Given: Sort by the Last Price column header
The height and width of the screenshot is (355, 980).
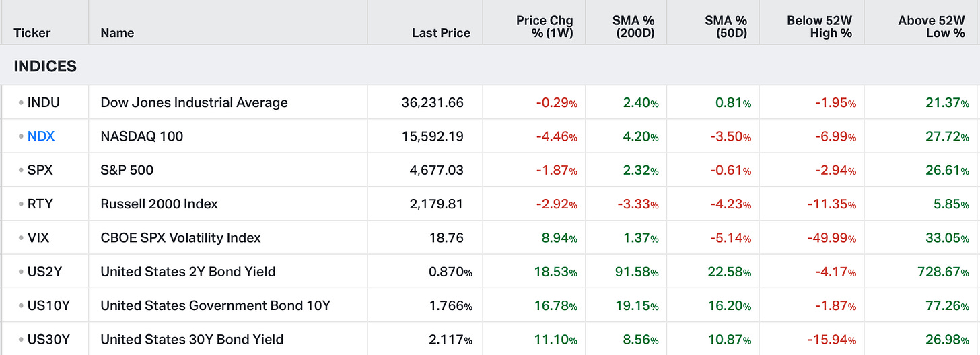Looking at the screenshot, I should (x=441, y=33).
